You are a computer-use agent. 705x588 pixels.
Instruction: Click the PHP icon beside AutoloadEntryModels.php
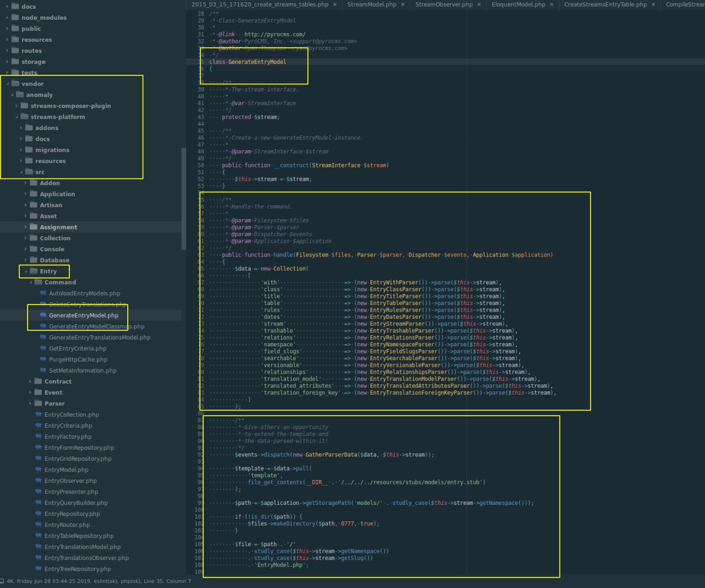point(43,293)
